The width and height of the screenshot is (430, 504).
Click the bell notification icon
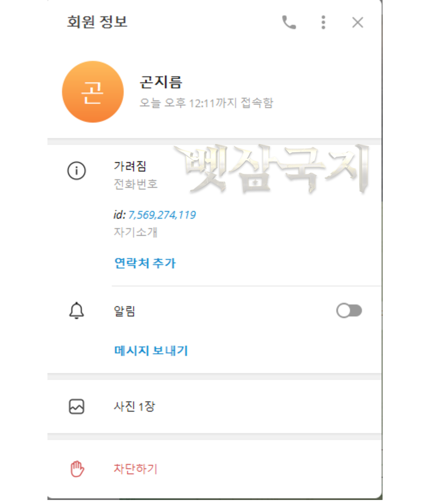[x=76, y=310]
